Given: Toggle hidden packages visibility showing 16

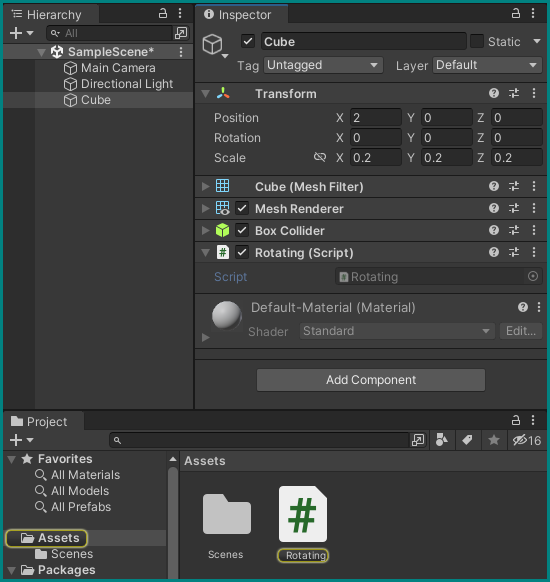Looking at the screenshot, I should coord(526,440).
